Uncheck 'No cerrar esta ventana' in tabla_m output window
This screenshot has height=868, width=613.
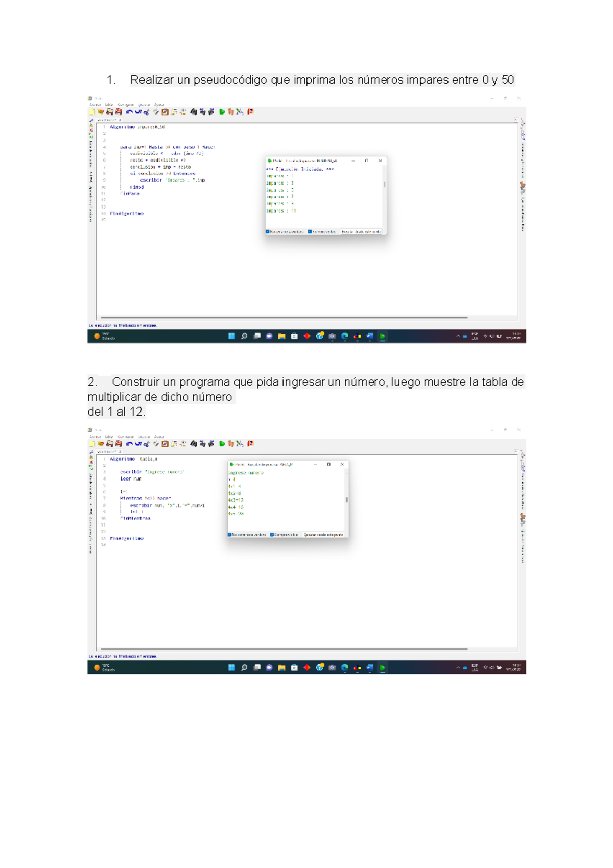(x=230, y=535)
